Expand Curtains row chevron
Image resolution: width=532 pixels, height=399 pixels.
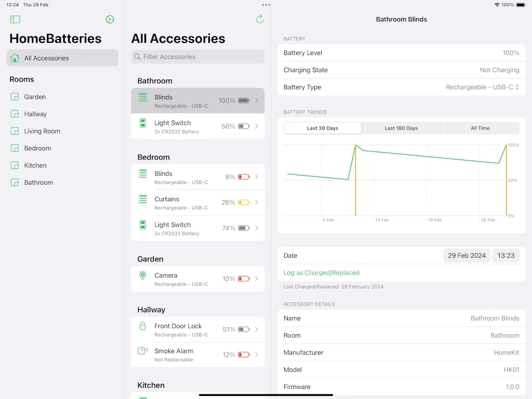pos(257,202)
